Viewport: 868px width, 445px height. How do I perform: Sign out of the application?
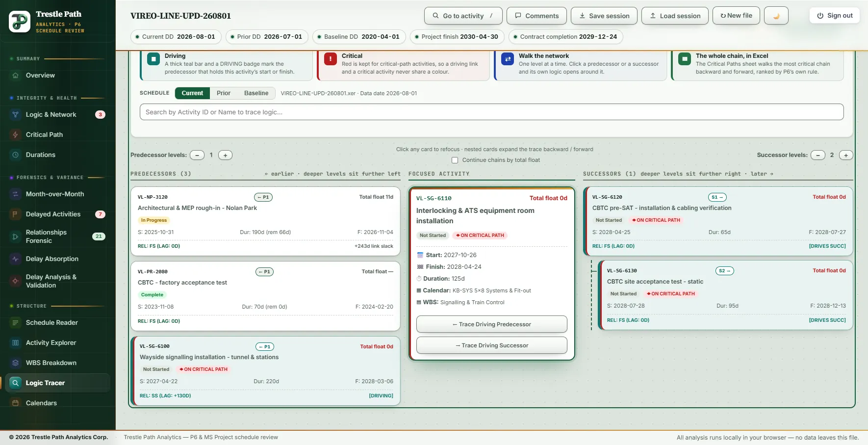pyautogui.click(x=835, y=16)
